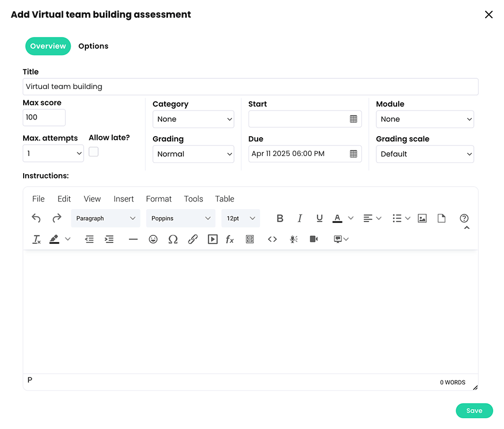
Task: Enable the Allow late checkbox
Action: 93,152
